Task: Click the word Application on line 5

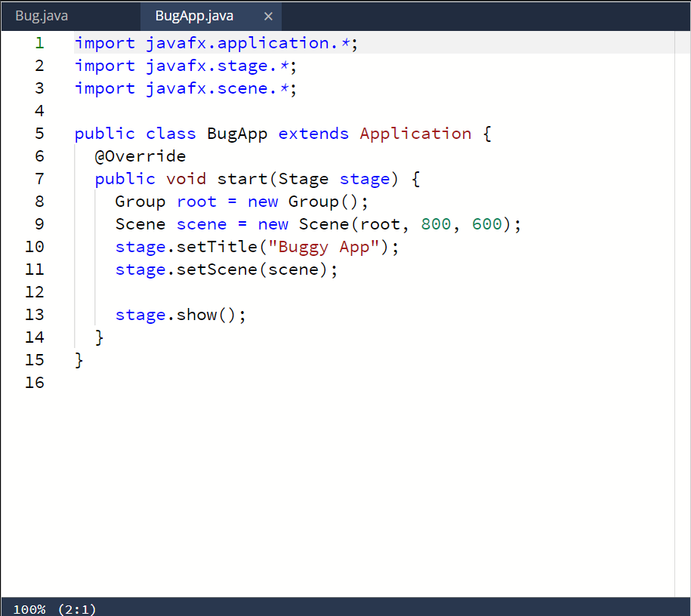Action: pyautogui.click(x=415, y=134)
